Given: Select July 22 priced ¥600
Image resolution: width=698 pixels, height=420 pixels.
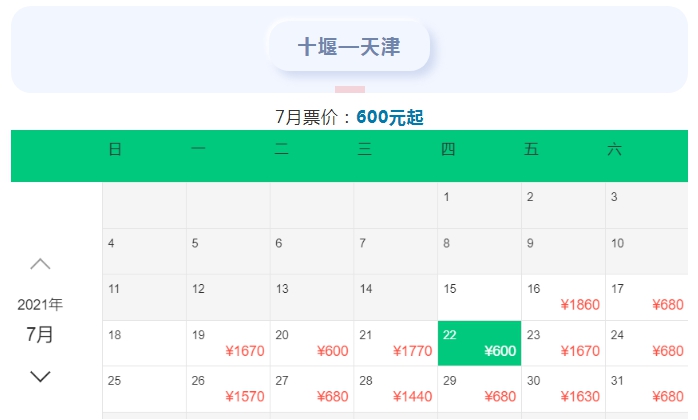Looking at the screenshot, I should click(479, 343).
